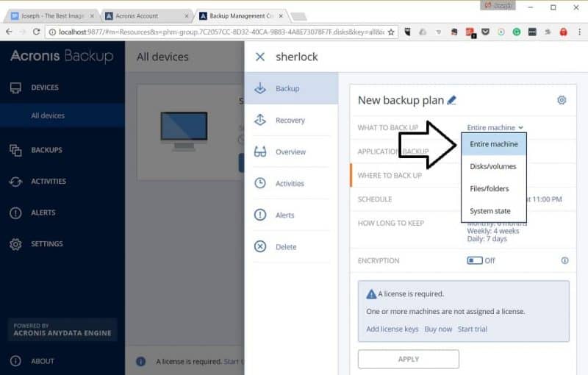Viewport: 588px width, 375px height.
Task: Choose Files/folders from dropdown list
Action: coord(494,189)
